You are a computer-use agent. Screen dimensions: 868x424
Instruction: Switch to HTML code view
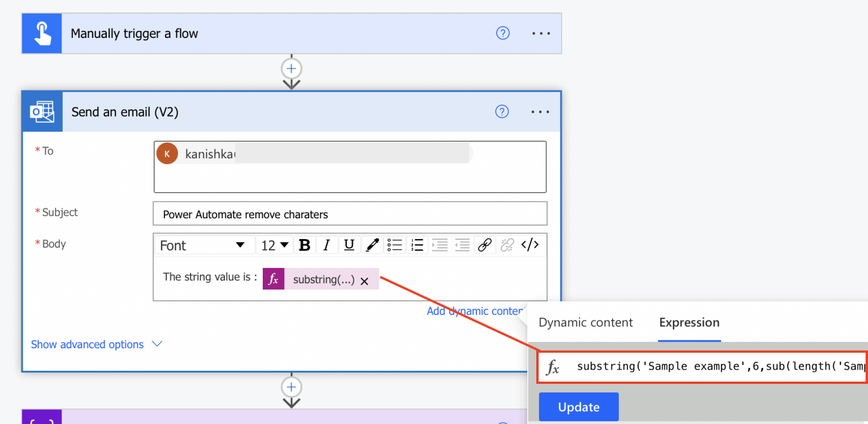coord(530,244)
